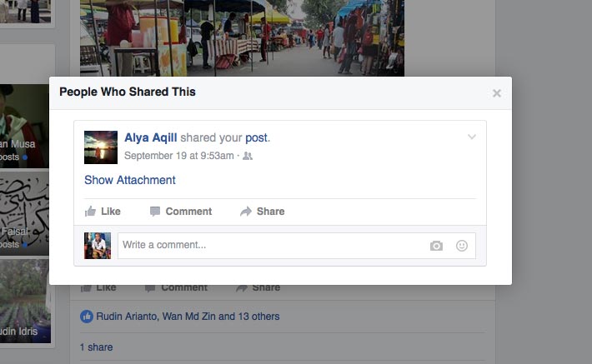Comment on Alya Aqill's shared post
The height and width of the screenshot is (364, 592).
pos(180,212)
